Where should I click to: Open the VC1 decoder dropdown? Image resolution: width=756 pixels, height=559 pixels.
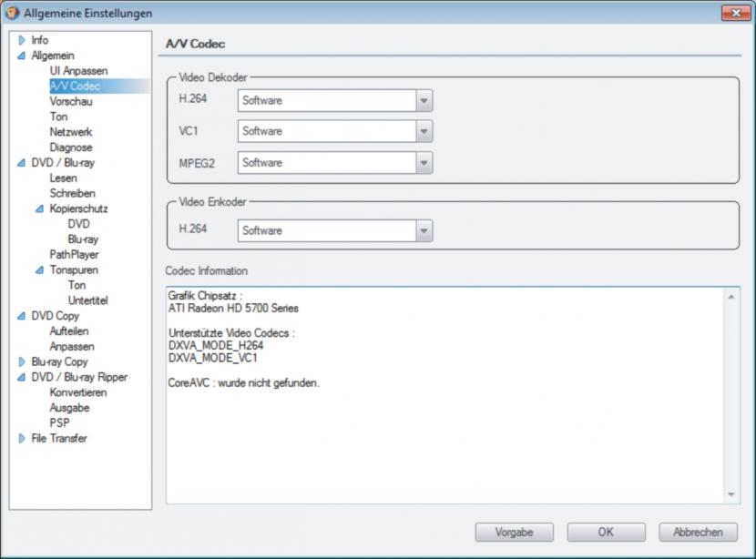pyautogui.click(x=424, y=131)
